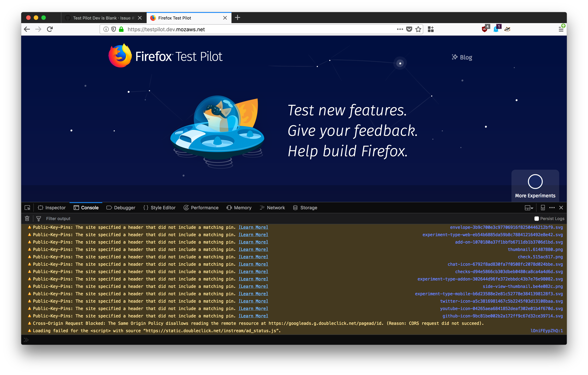Enable the Persist Logs checkbox

(536, 219)
